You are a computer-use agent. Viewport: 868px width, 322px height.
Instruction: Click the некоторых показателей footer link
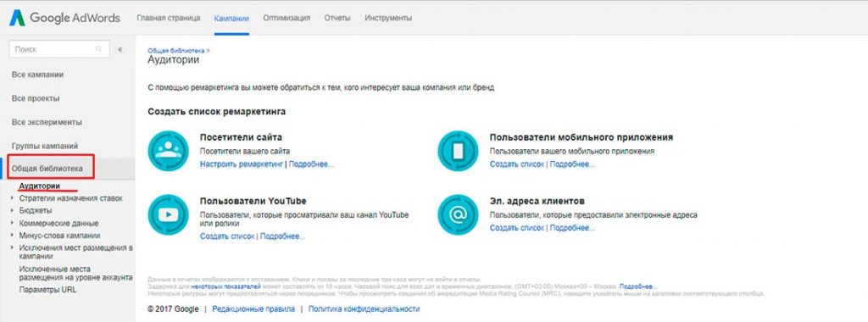[x=225, y=286]
